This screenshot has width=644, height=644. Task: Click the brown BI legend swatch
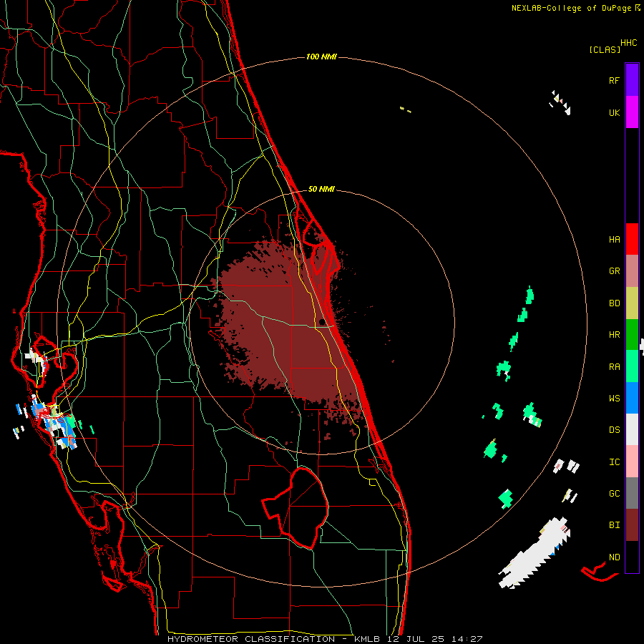[x=632, y=525]
